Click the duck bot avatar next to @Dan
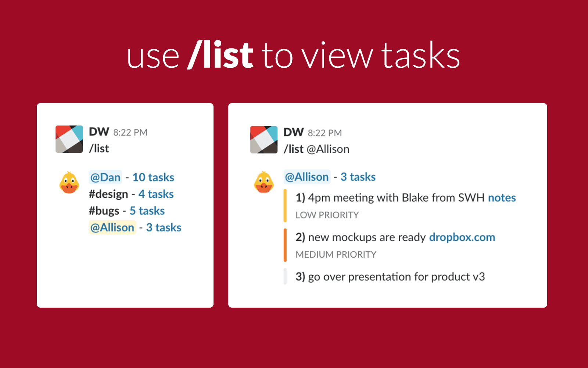The image size is (588, 368). [69, 183]
